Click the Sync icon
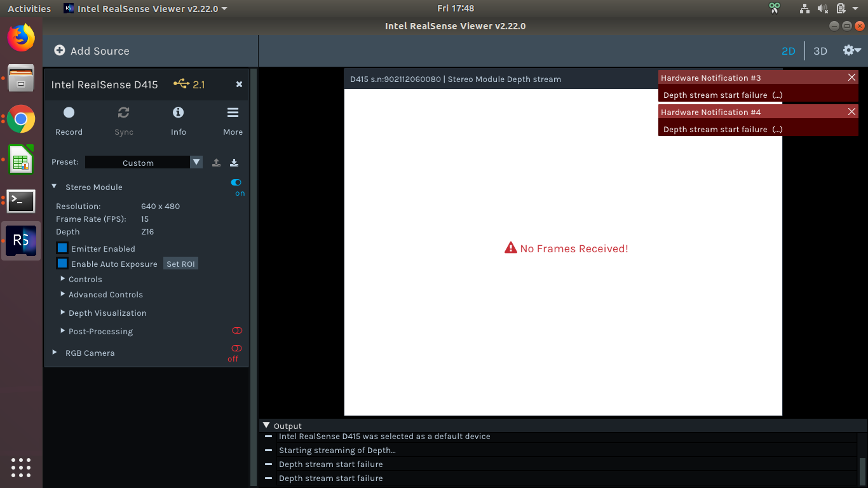Image resolution: width=868 pixels, height=488 pixels. 124,112
